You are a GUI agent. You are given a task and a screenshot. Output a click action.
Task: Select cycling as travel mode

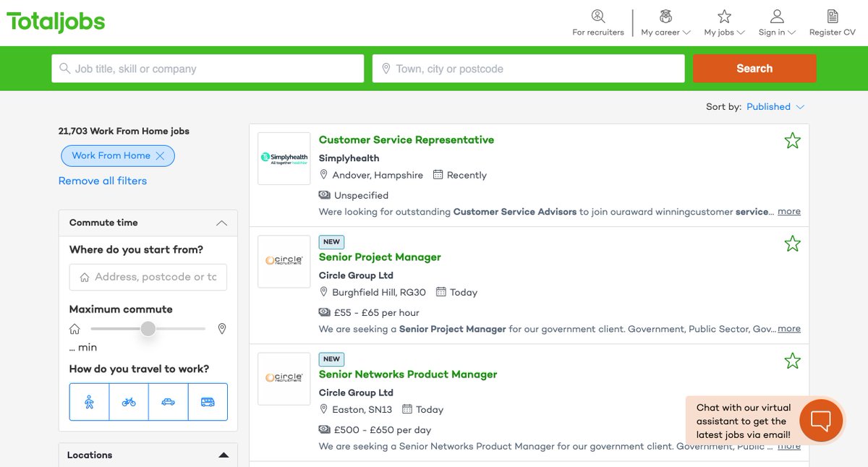(x=129, y=402)
